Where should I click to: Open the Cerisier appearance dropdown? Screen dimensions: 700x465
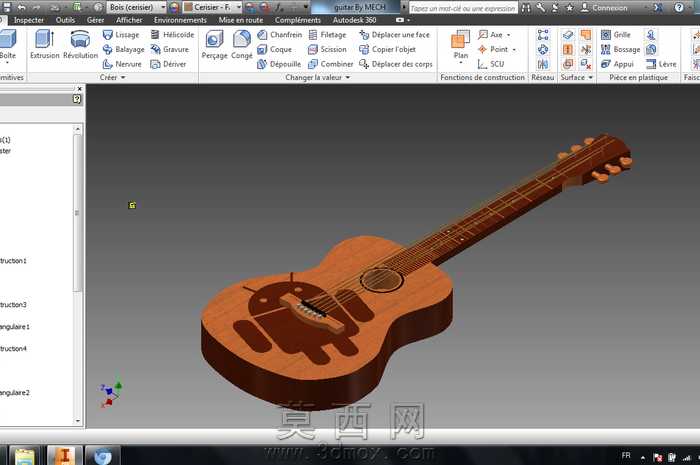point(239,7)
